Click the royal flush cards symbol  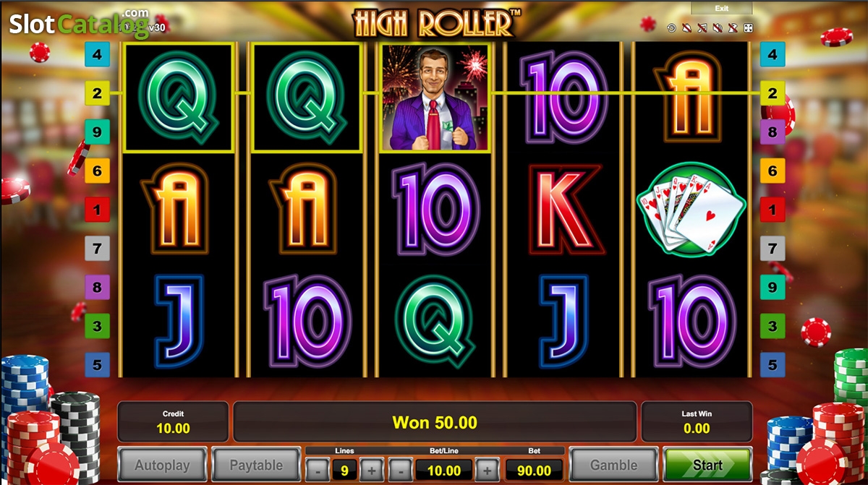click(x=690, y=210)
